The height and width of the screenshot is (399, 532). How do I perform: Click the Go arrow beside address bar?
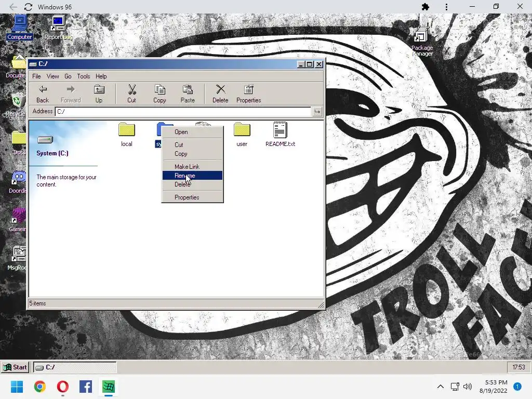point(317,112)
